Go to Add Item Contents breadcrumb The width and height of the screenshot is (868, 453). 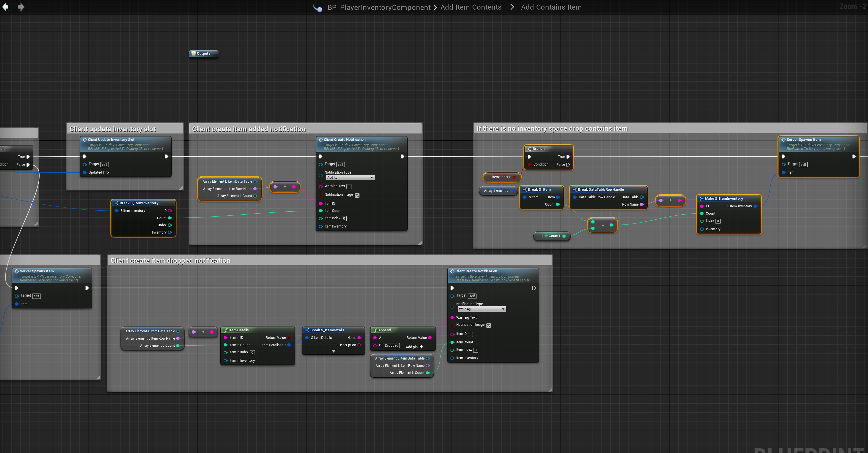pyautogui.click(x=471, y=7)
